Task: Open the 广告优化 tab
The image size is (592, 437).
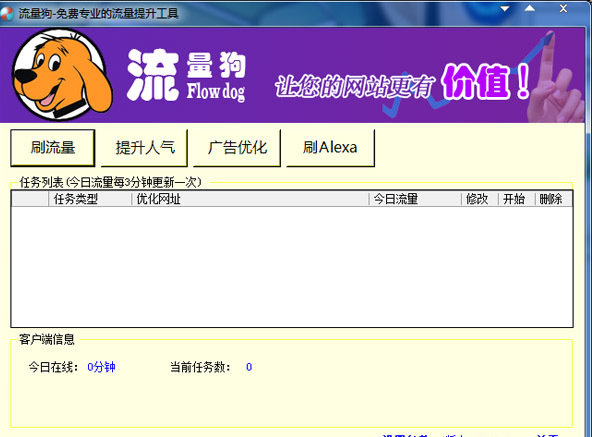Action: (x=237, y=148)
